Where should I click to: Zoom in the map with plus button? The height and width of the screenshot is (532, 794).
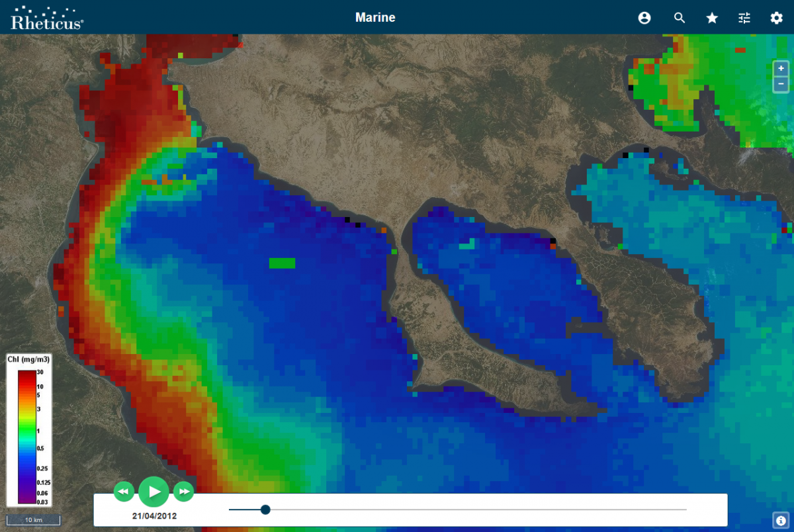(x=781, y=69)
